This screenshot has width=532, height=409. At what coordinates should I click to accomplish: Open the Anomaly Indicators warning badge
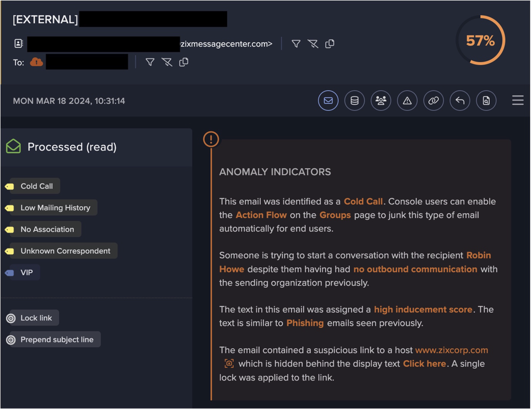click(x=211, y=139)
